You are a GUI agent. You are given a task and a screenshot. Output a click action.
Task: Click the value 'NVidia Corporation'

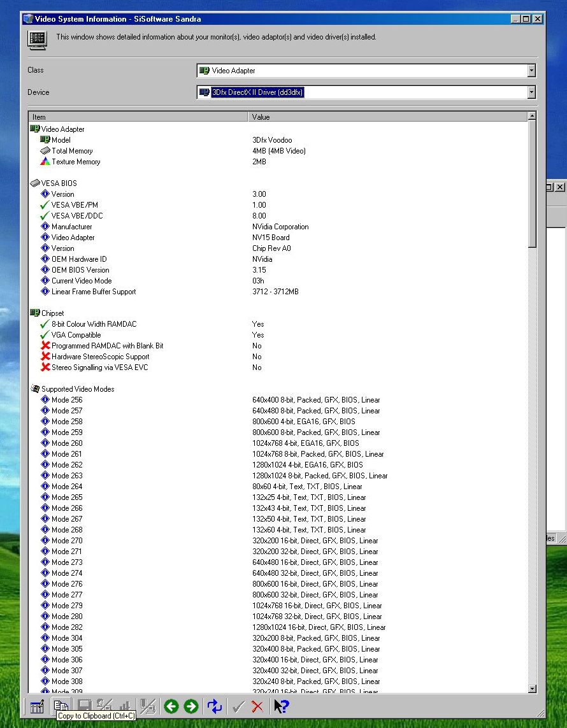[280, 227]
